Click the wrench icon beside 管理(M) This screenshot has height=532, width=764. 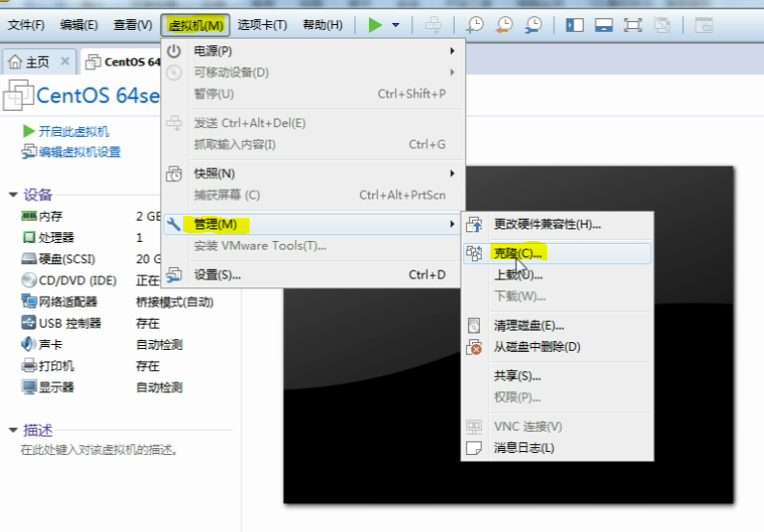[x=174, y=225]
